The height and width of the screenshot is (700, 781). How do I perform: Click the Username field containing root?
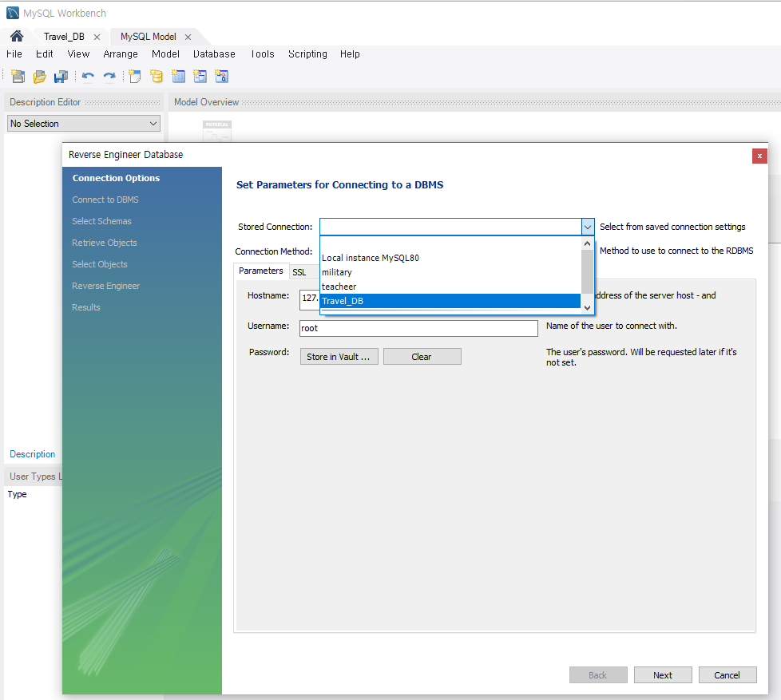[x=418, y=328]
